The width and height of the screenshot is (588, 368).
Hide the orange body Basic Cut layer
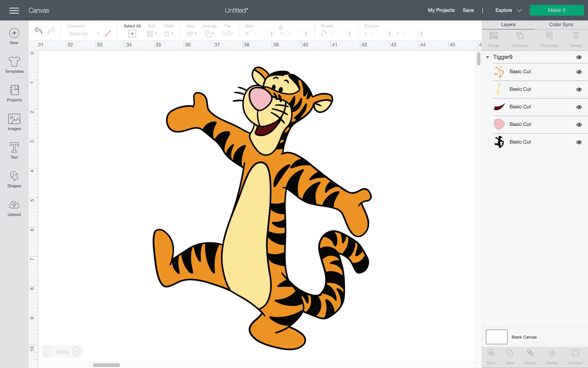(x=579, y=72)
